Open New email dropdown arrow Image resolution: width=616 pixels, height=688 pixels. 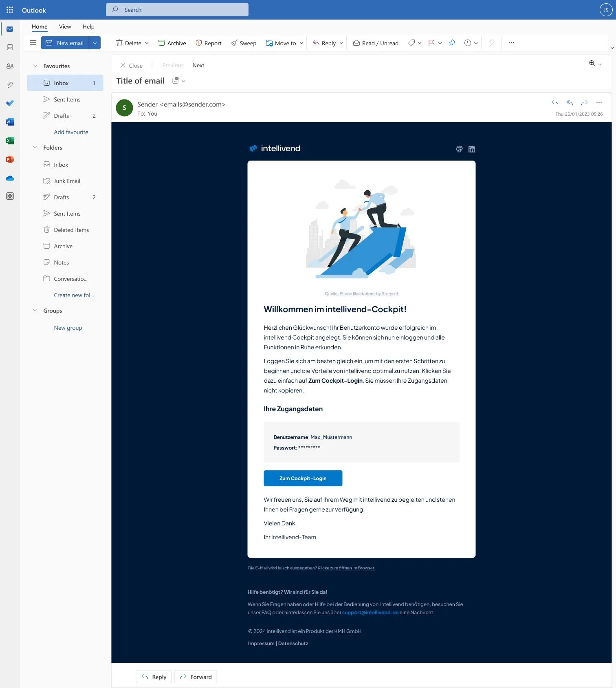tap(95, 43)
